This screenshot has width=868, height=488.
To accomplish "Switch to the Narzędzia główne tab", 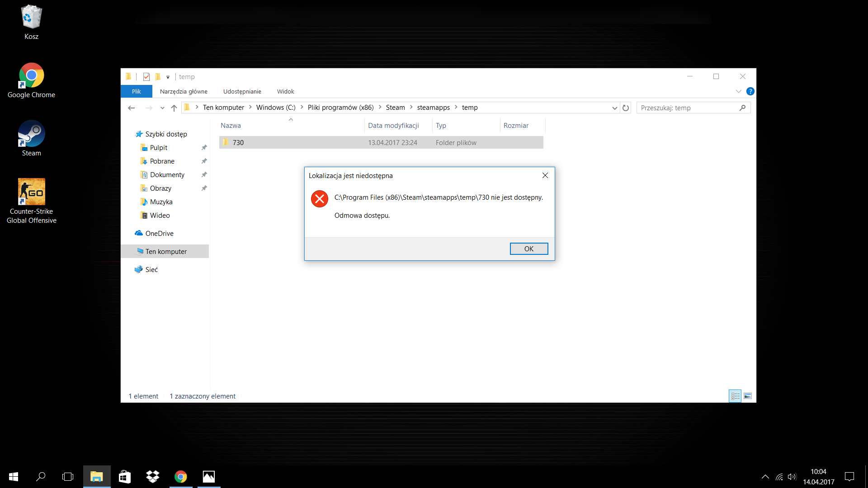I will coord(184,91).
